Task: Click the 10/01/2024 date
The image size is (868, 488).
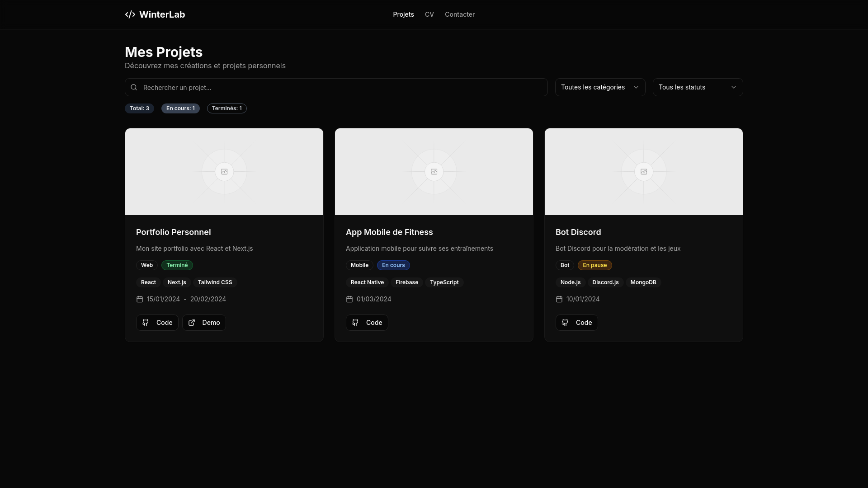Action: point(583,299)
